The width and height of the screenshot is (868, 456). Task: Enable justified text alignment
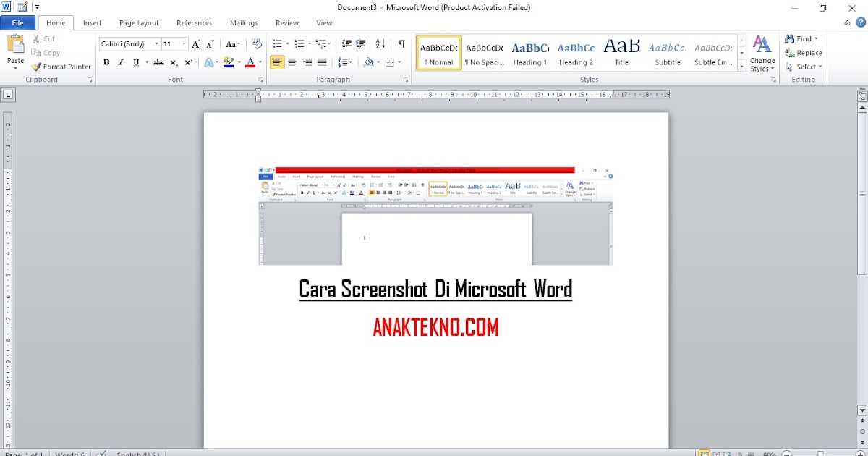click(x=320, y=62)
